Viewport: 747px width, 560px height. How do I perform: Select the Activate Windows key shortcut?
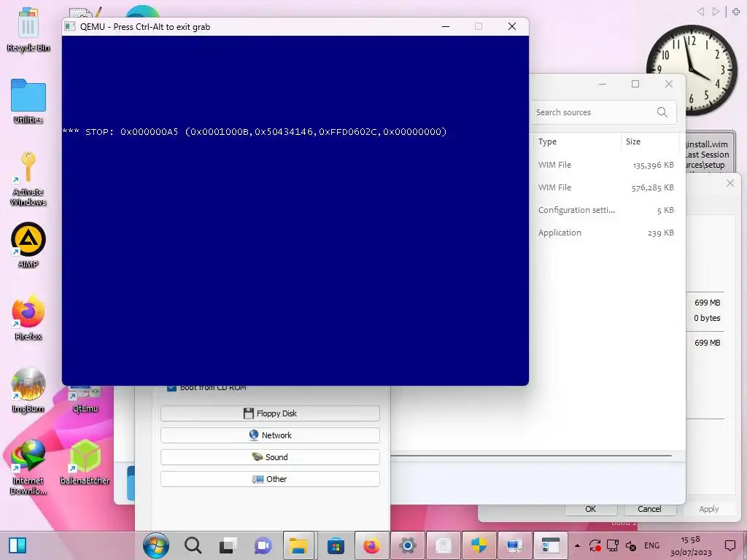28,179
